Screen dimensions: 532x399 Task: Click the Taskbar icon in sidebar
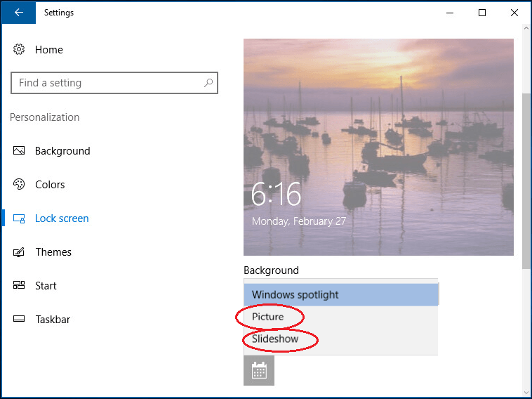pyautogui.click(x=19, y=319)
